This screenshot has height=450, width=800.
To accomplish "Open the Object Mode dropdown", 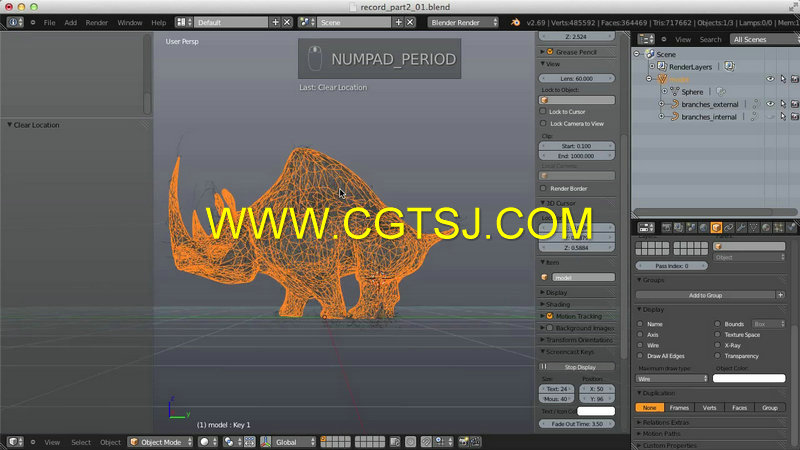I will point(160,442).
